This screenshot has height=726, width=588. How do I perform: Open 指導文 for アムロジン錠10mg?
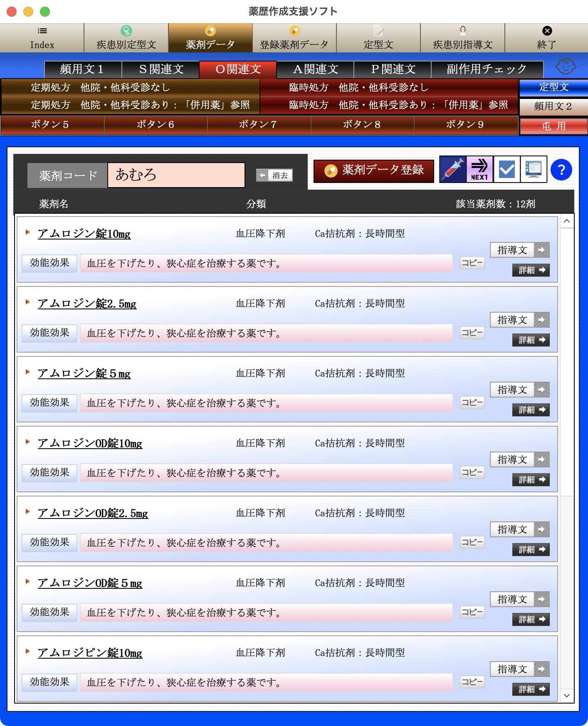pos(520,250)
